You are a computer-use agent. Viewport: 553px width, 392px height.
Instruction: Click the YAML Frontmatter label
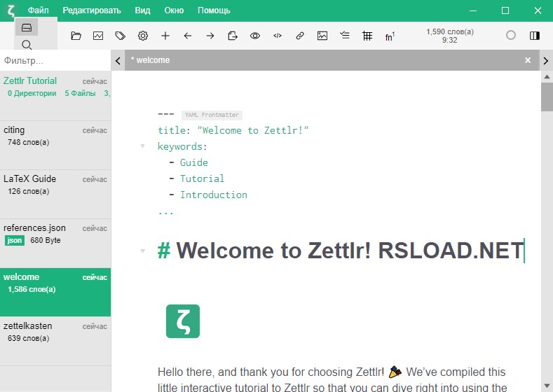(x=212, y=115)
